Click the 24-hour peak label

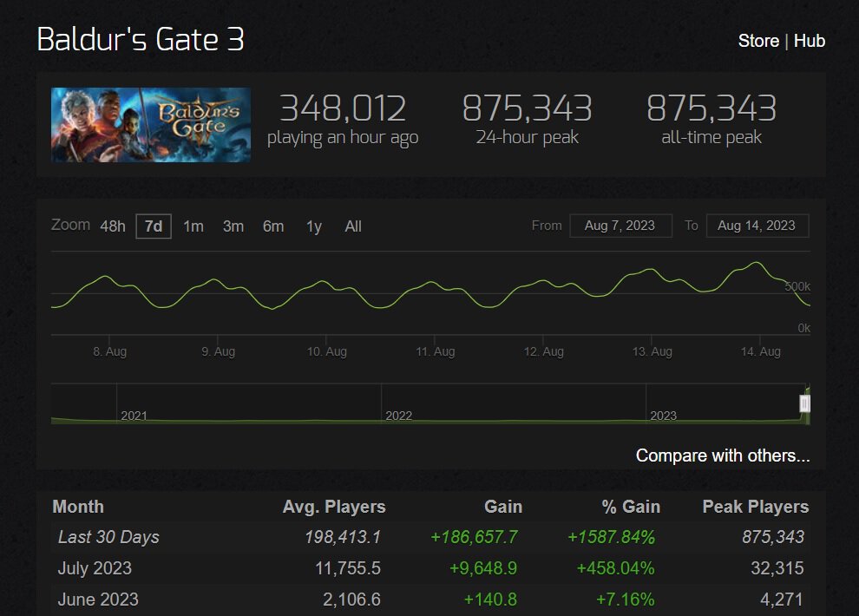click(527, 137)
